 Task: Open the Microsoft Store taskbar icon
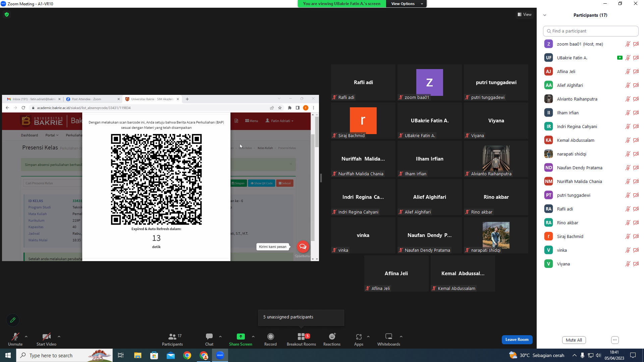coord(154,355)
